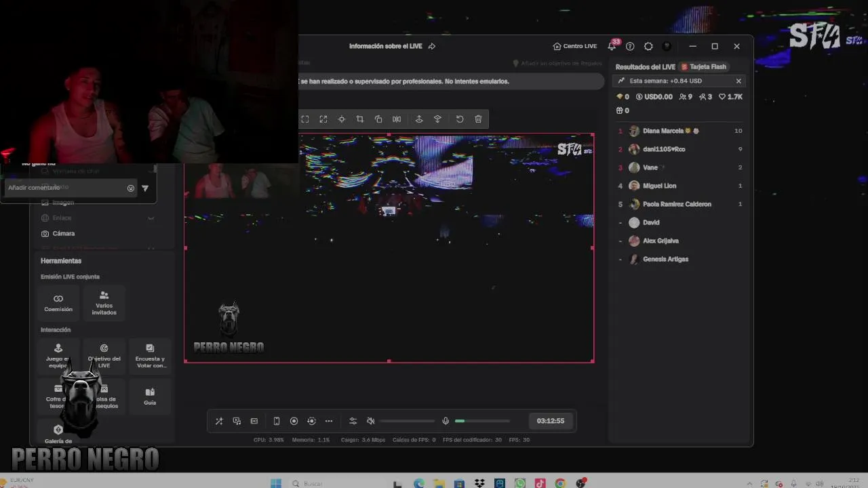Open the more options ellipsis
The height and width of the screenshot is (488, 868).
pos(329,421)
